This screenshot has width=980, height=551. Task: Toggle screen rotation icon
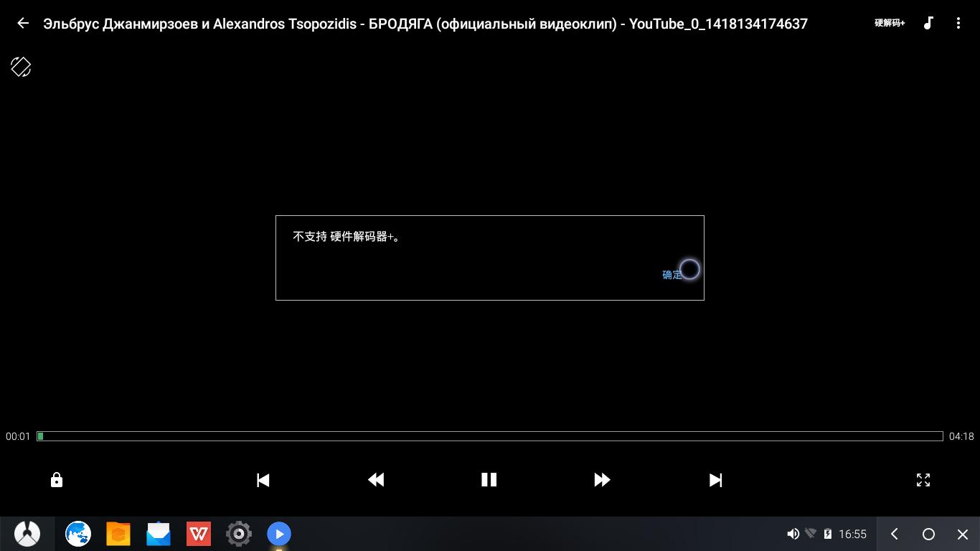(21, 67)
